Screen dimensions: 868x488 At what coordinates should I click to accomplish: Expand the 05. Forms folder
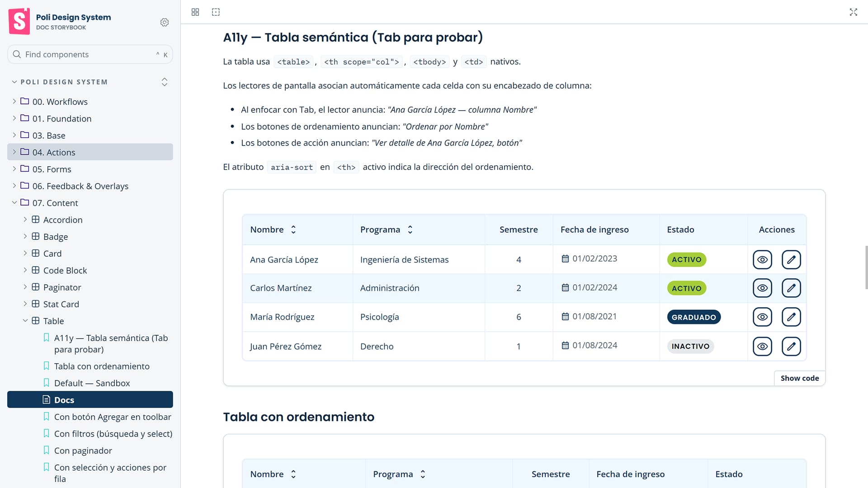90,169
